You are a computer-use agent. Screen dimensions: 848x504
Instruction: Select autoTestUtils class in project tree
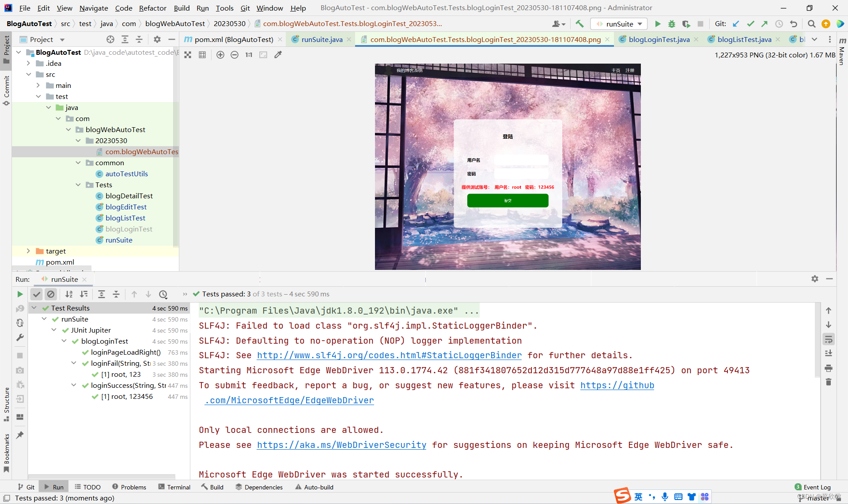coord(126,174)
